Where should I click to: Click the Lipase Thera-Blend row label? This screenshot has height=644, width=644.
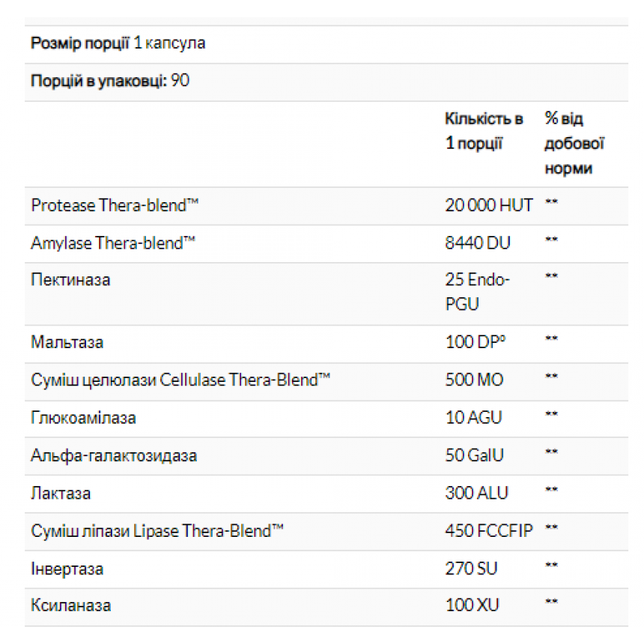coord(157,531)
